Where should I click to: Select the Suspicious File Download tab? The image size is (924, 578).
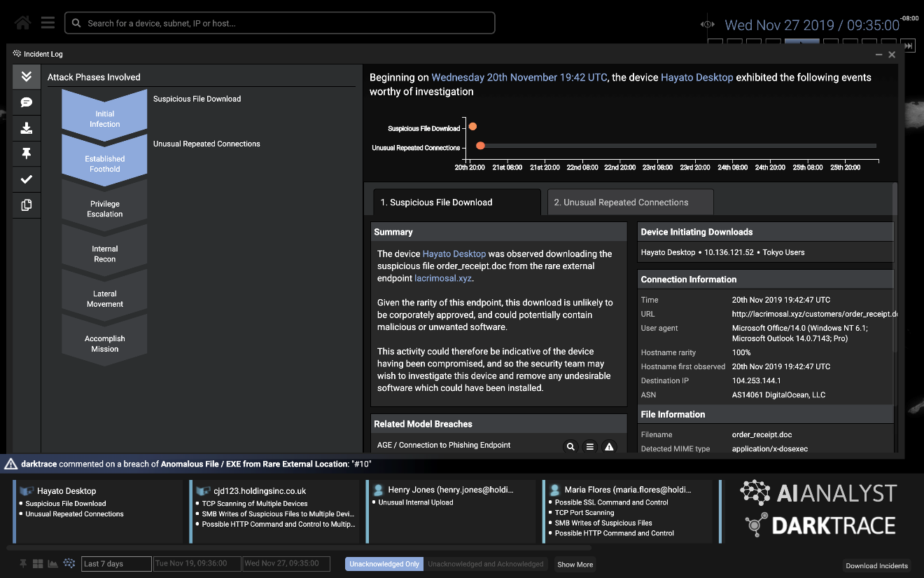456,202
